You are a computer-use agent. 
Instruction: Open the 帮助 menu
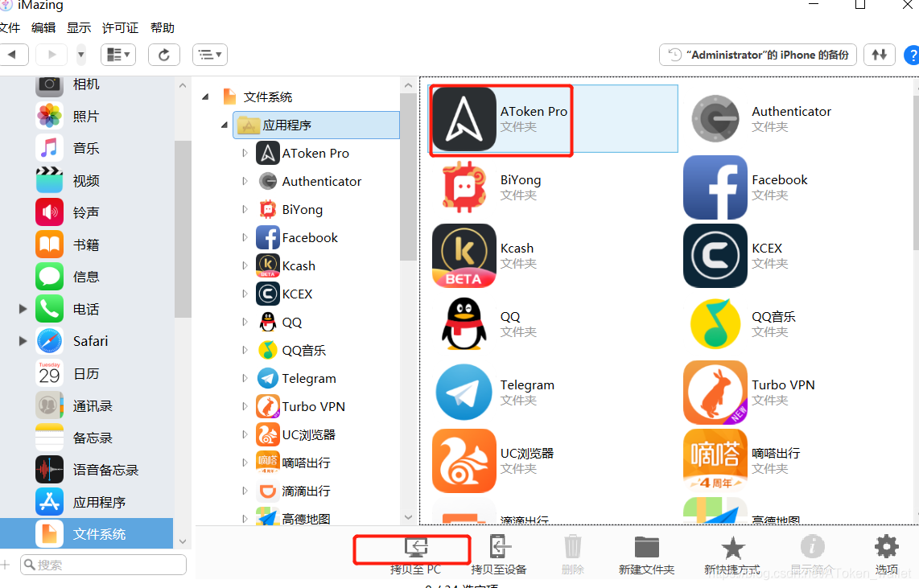[163, 27]
